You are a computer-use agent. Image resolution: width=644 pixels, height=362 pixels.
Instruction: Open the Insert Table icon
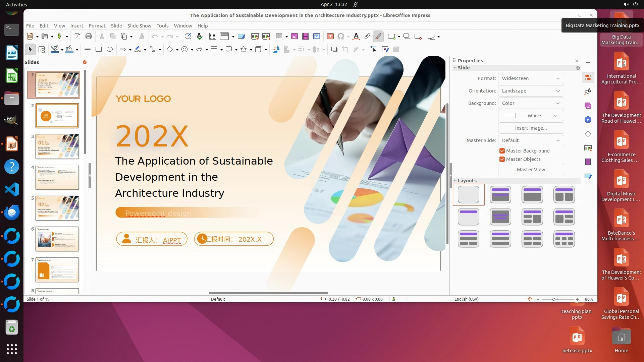[279, 37]
